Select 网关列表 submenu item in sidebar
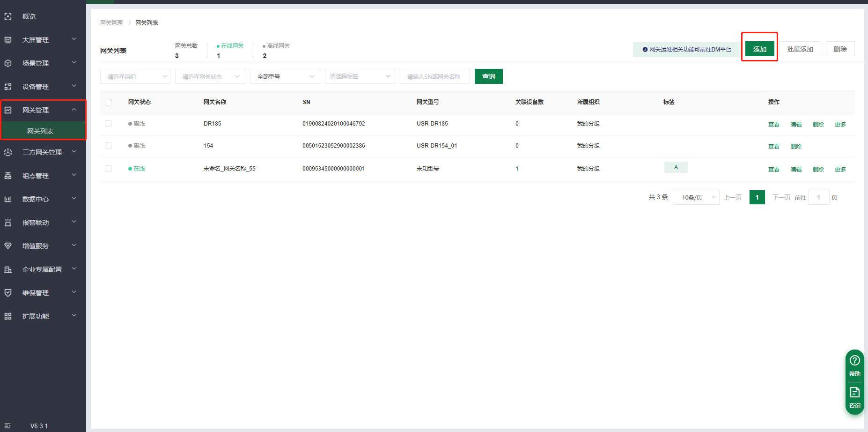Screen dimensions: 868x432 [40, 131]
